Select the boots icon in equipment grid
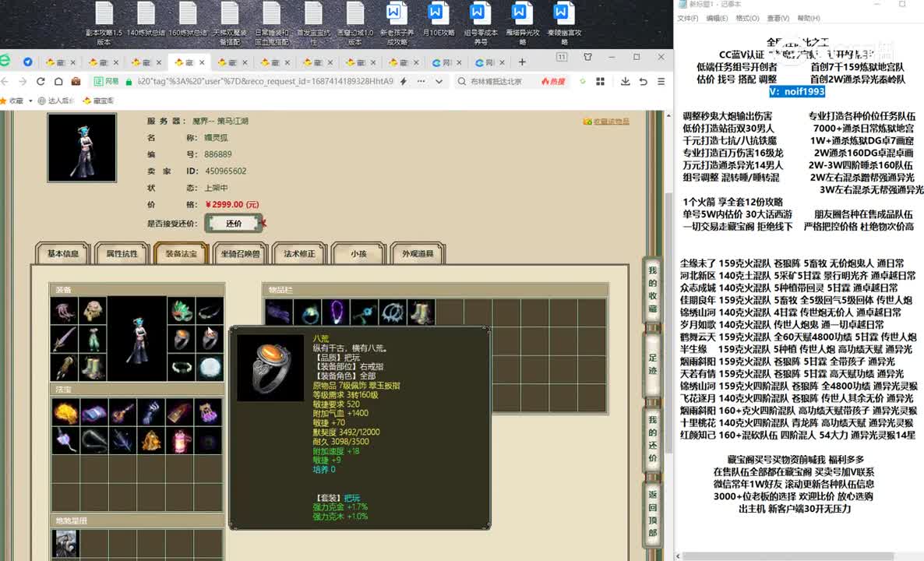 93,367
